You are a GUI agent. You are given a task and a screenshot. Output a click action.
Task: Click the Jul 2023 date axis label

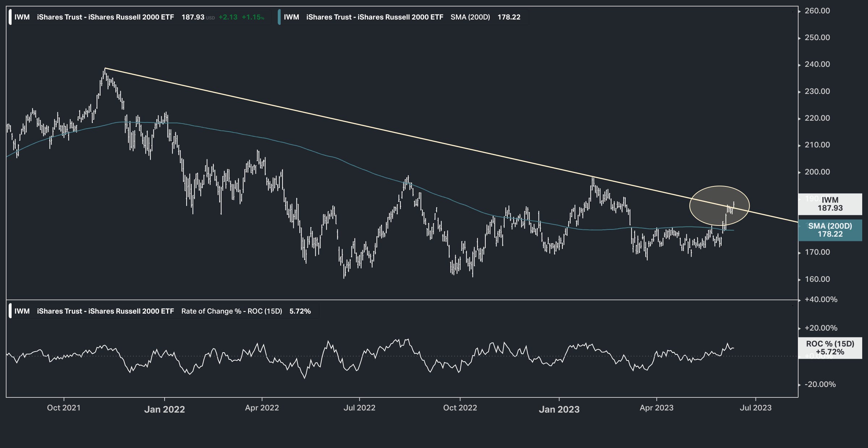point(756,408)
